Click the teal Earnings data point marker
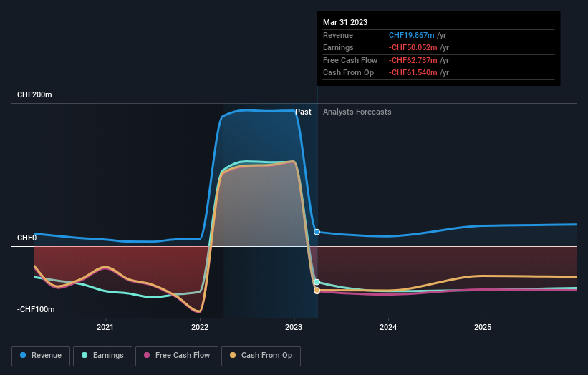This screenshot has height=375, width=588. [317, 282]
